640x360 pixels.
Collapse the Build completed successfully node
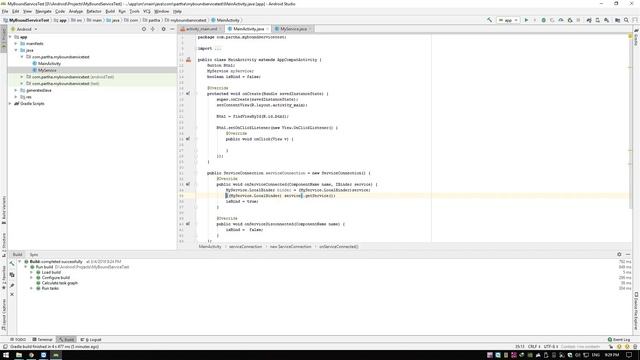[x=20, y=262]
